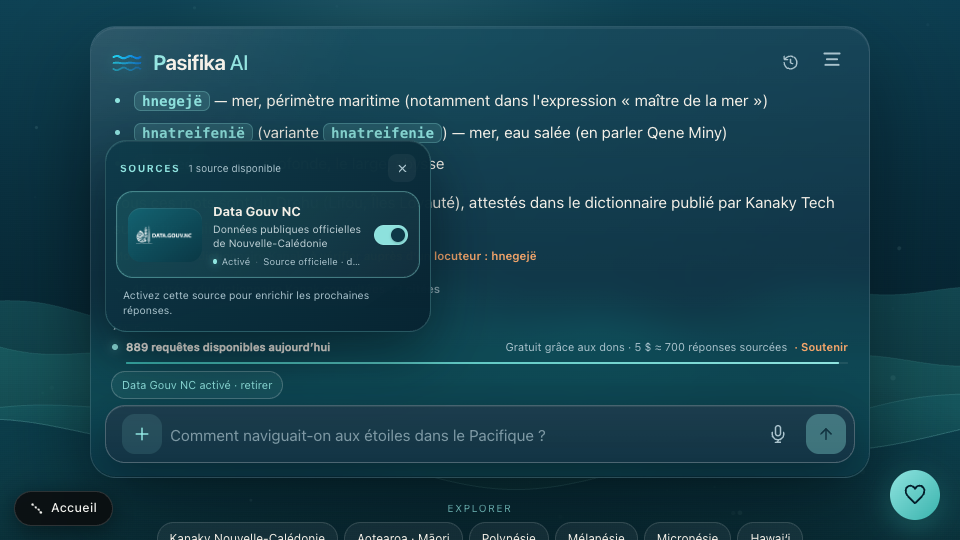The image size is (960, 540).
Task: Click the Data Gouv NC title
Action: point(257,212)
